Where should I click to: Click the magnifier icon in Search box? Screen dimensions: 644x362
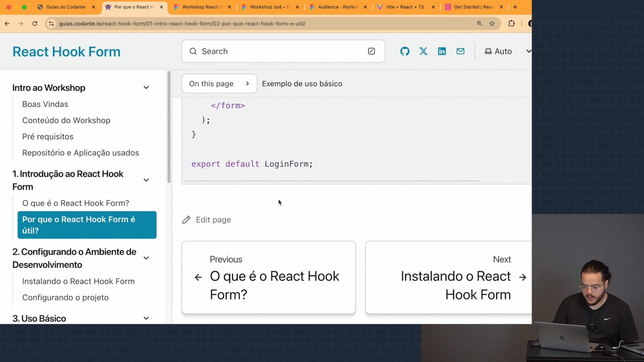click(193, 51)
